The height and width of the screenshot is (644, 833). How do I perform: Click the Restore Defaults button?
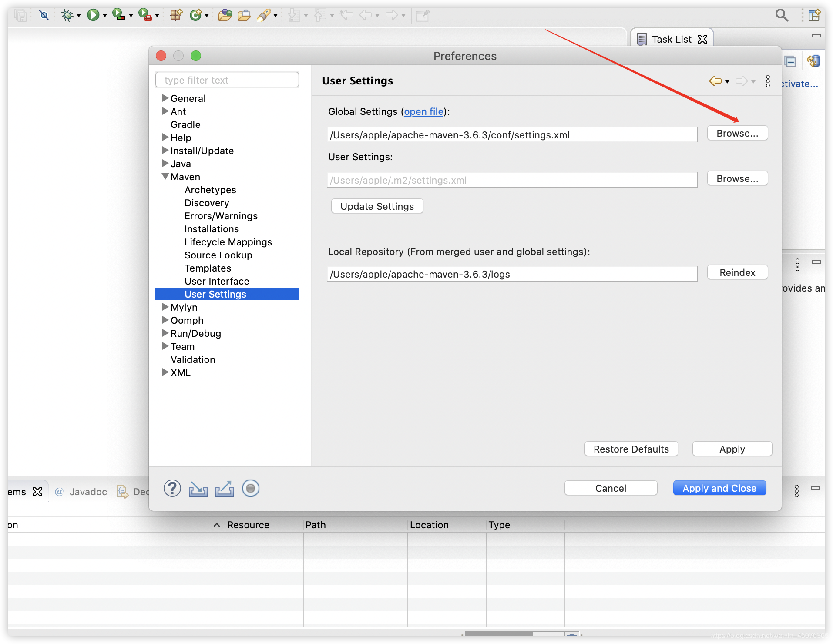631,449
